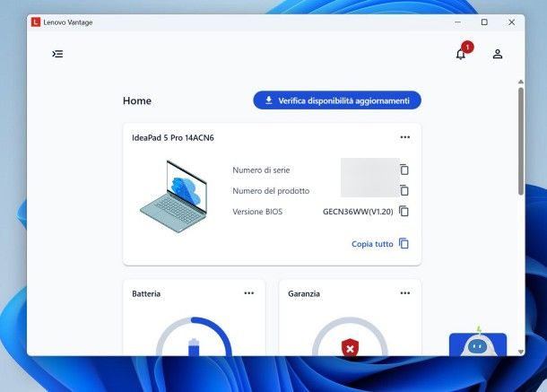Image resolution: width=547 pixels, height=392 pixels.
Task: Click the red warranty shield icon
Action: pos(351,348)
